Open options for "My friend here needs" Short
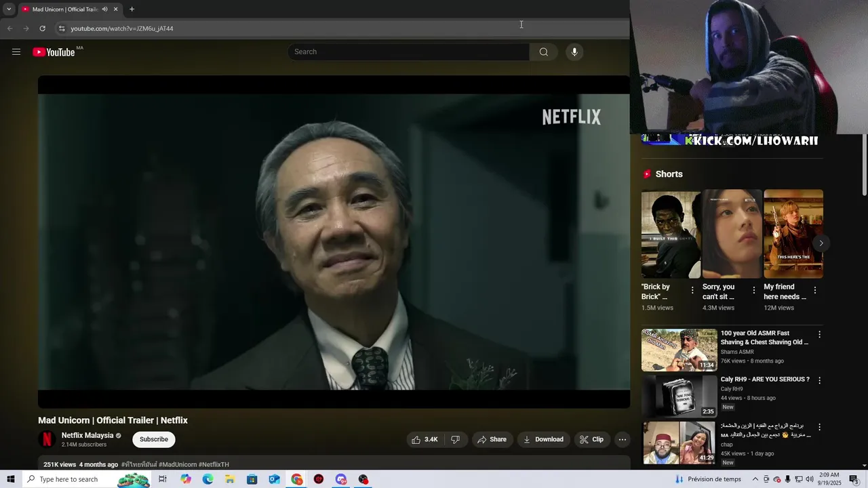The width and height of the screenshot is (868, 488). point(814,290)
